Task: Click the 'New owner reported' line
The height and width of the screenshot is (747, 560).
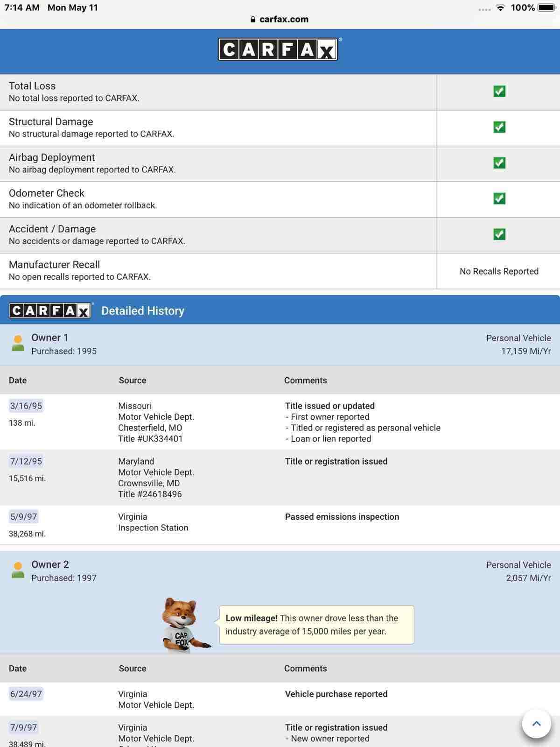Action: [327, 739]
